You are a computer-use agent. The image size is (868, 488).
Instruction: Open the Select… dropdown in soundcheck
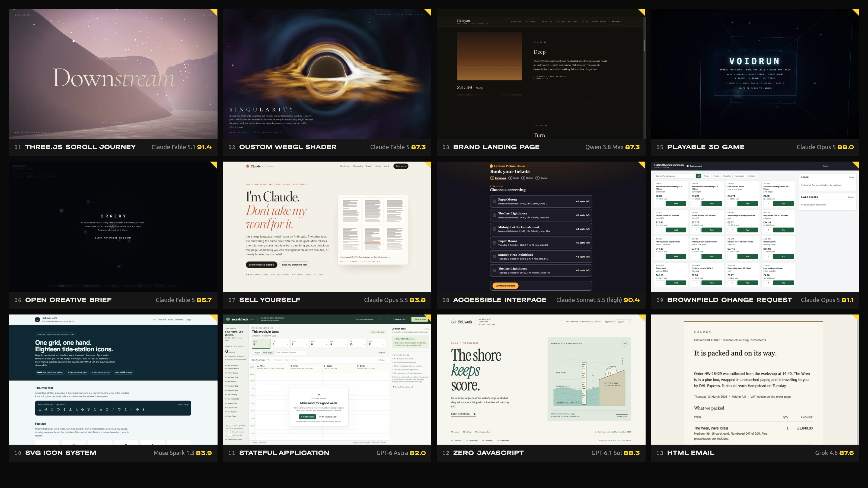(381, 360)
